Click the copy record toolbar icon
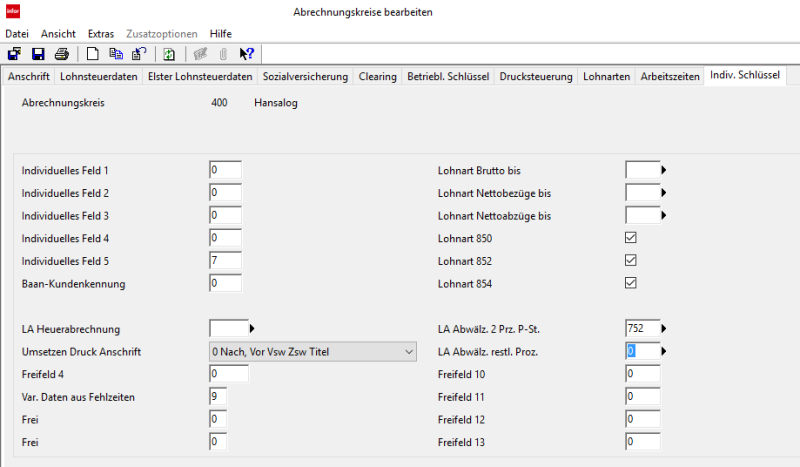This screenshot has width=800, height=467. 116,54
